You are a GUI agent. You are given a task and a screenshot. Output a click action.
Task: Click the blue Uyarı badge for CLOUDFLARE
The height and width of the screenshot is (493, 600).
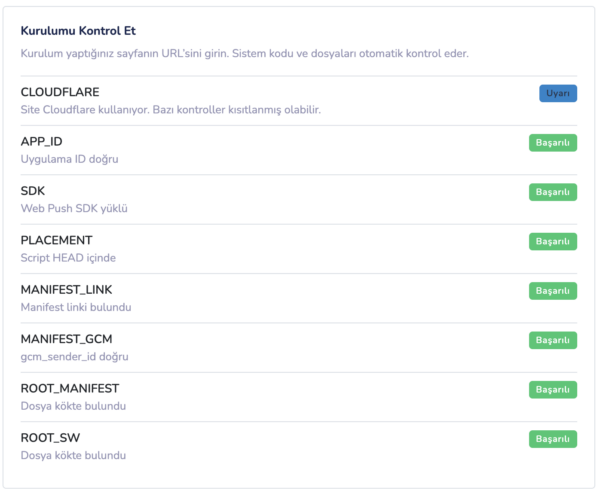point(558,93)
